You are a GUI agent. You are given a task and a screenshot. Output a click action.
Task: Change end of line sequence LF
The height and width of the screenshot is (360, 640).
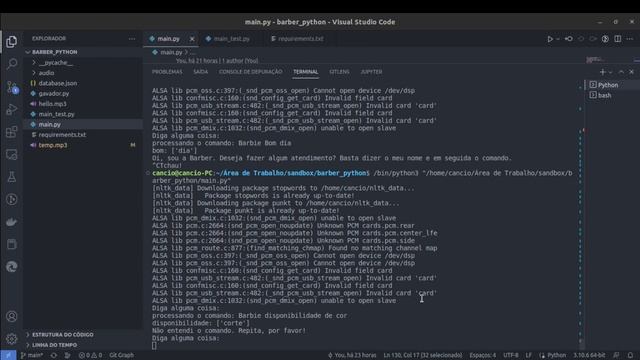[529, 355]
